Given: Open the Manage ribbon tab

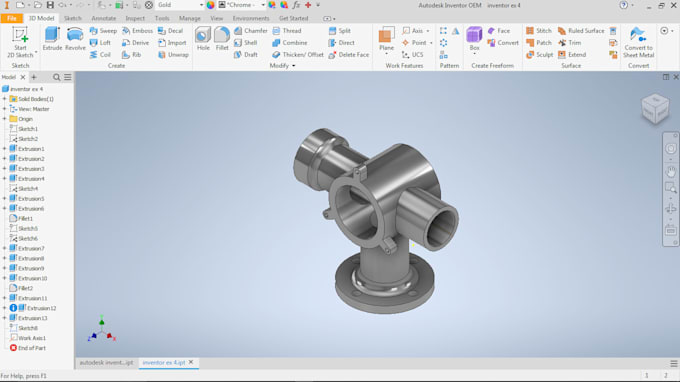Looking at the screenshot, I should [x=190, y=18].
